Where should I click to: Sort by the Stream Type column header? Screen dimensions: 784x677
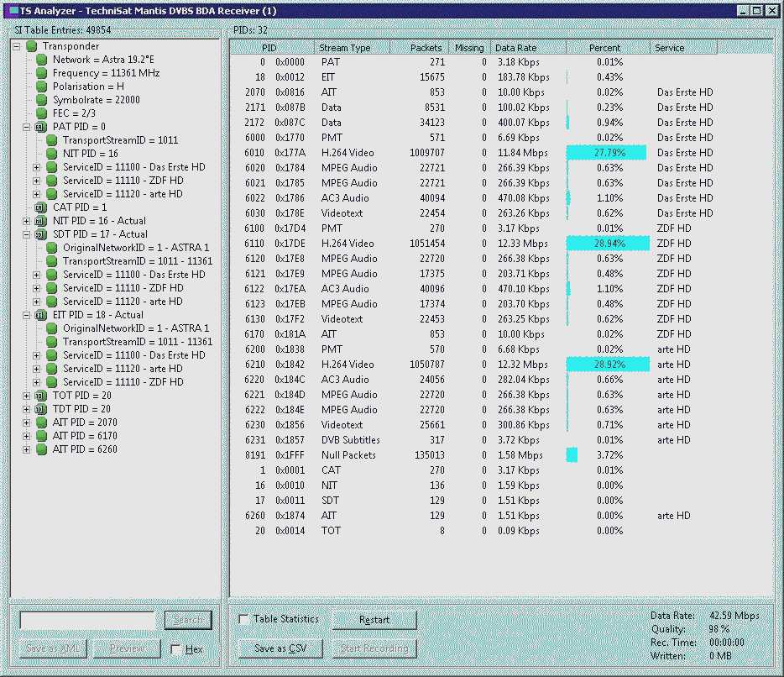point(353,48)
